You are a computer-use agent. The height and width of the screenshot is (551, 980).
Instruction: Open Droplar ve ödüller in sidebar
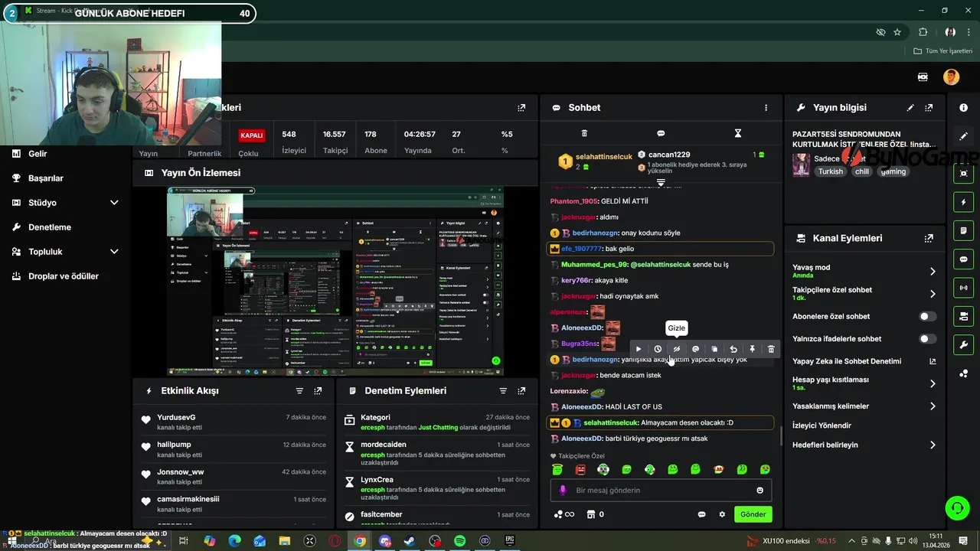[x=64, y=276]
